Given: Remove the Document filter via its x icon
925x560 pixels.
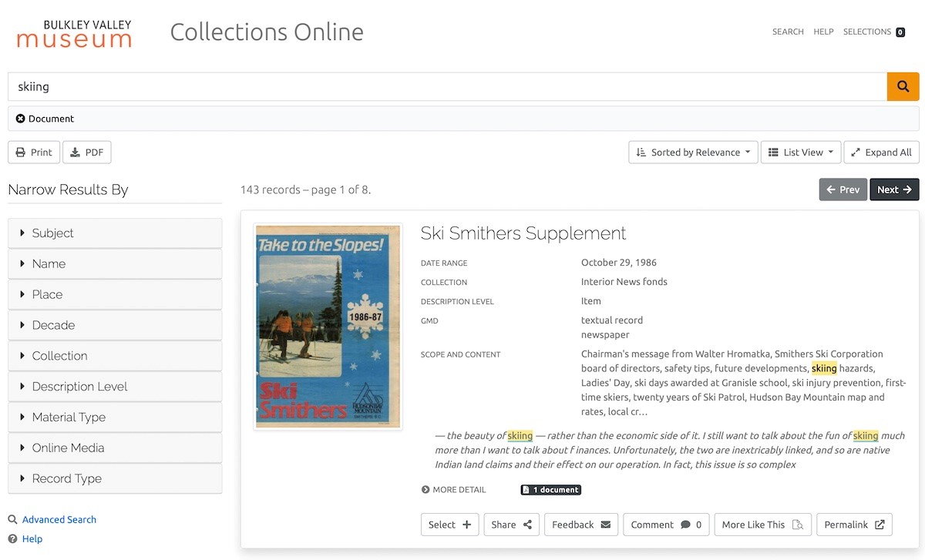Looking at the screenshot, I should coord(21,119).
